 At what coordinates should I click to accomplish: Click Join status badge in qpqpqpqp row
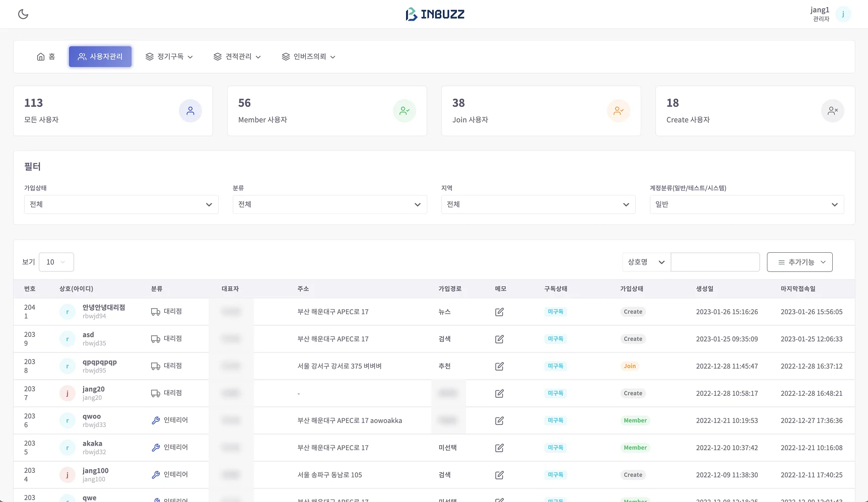pyautogui.click(x=630, y=366)
